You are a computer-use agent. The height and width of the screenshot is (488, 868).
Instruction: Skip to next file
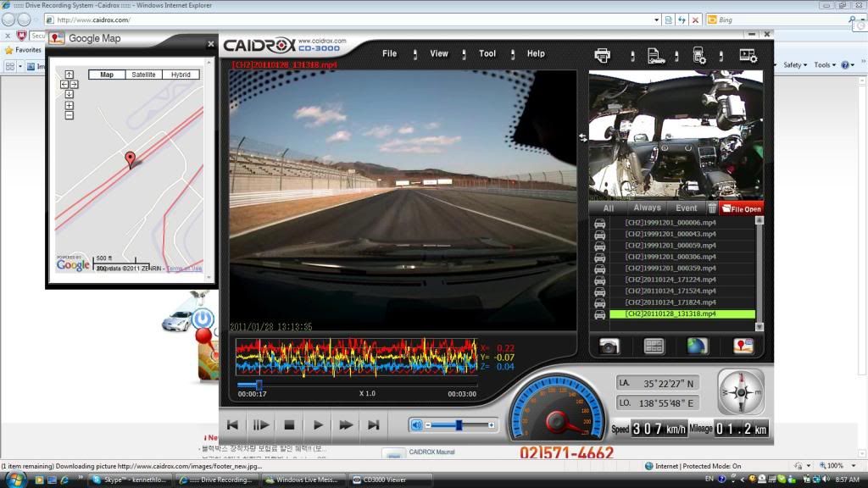(374, 425)
